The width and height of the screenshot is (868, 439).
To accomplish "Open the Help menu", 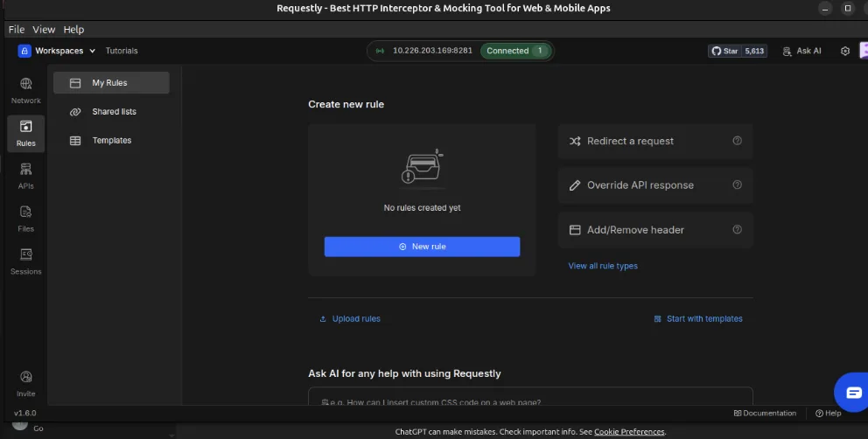I will click(x=73, y=30).
